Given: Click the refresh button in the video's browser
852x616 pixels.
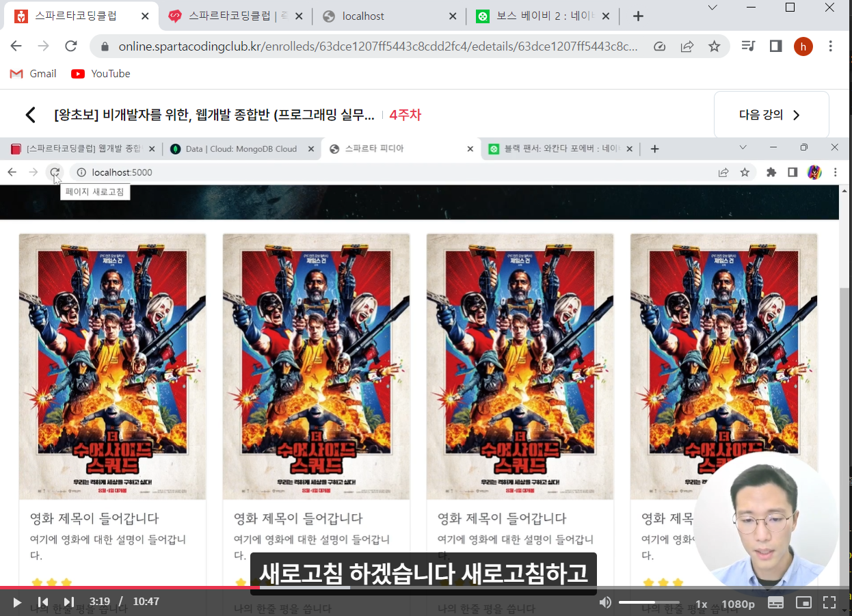Looking at the screenshot, I should point(55,172).
